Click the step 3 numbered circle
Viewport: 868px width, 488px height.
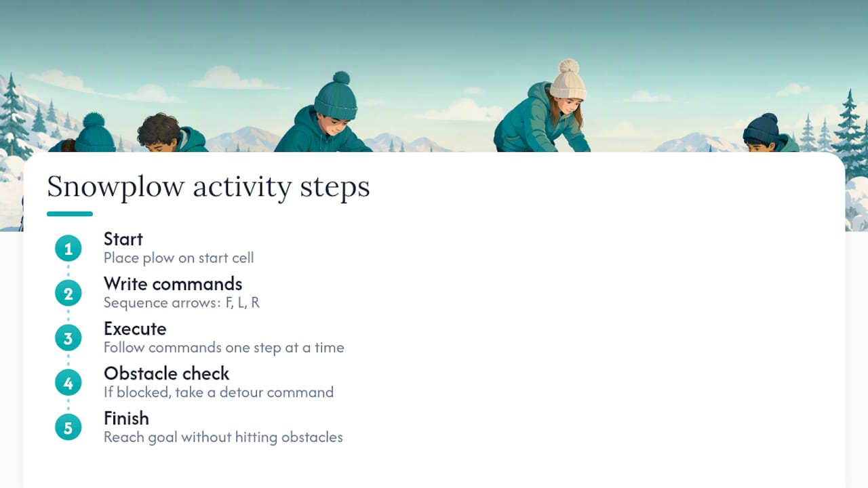click(x=68, y=338)
